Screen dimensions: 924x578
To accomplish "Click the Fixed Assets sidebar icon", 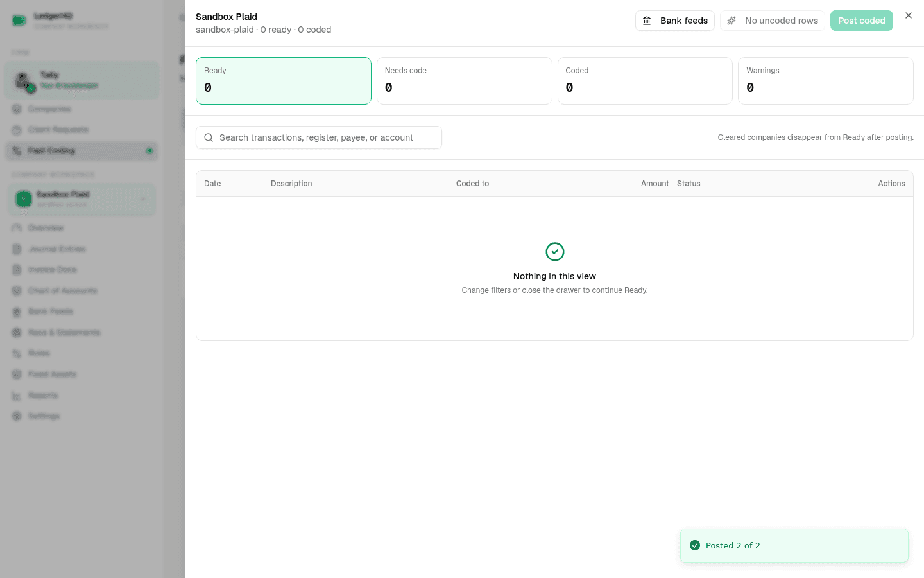I will [x=17, y=374].
